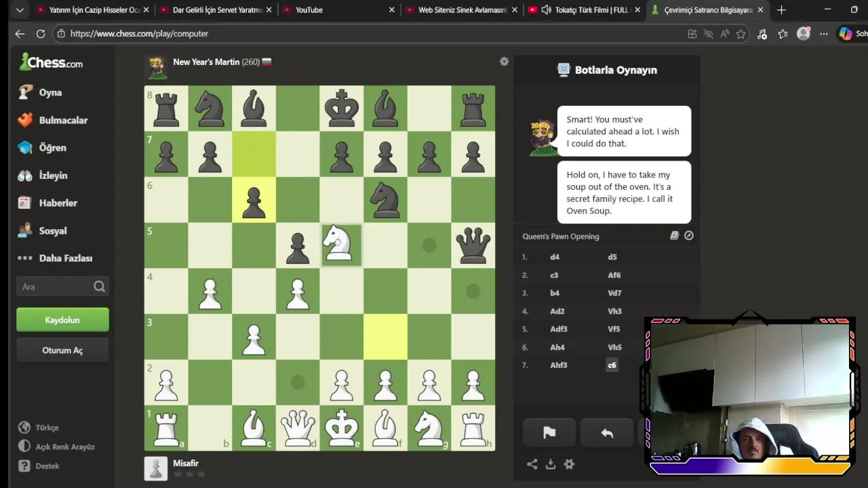The image size is (868, 488).
Task: Close the YouTube tab
Action: pyautogui.click(x=392, y=10)
